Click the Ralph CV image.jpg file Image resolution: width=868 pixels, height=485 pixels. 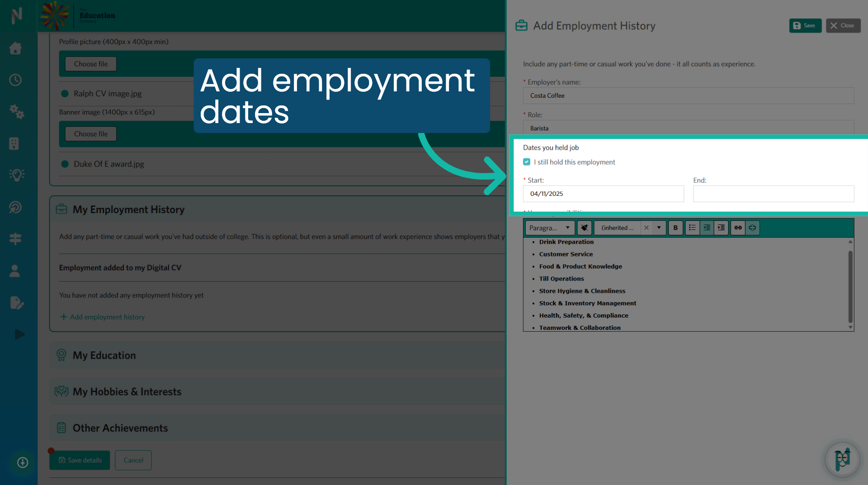pyautogui.click(x=108, y=94)
